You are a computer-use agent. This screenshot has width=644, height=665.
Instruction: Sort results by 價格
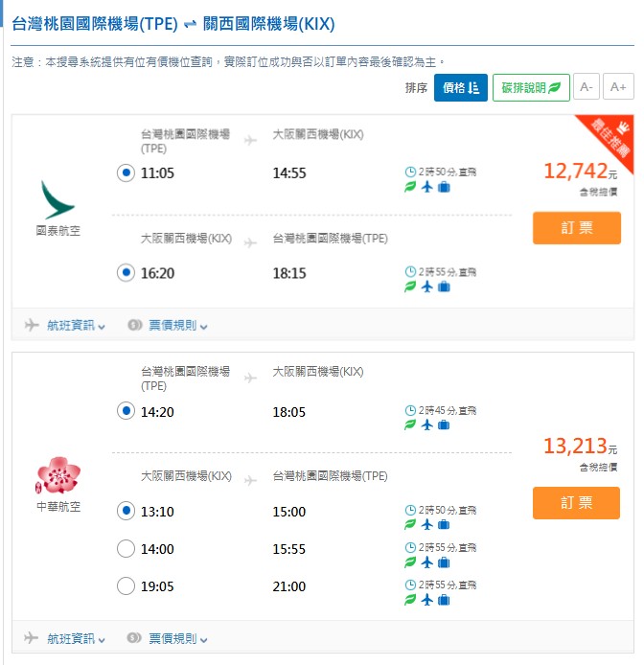coord(460,87)
